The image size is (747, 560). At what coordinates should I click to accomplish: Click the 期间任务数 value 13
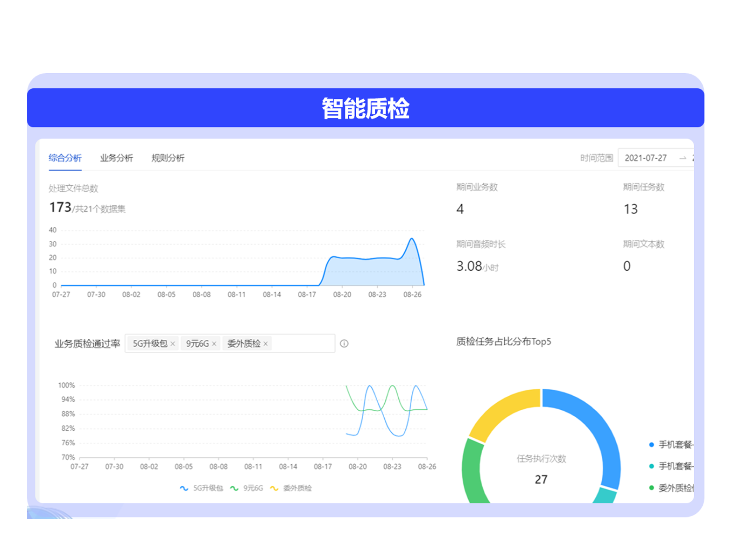pyautogui.click(x=630, y=209)
